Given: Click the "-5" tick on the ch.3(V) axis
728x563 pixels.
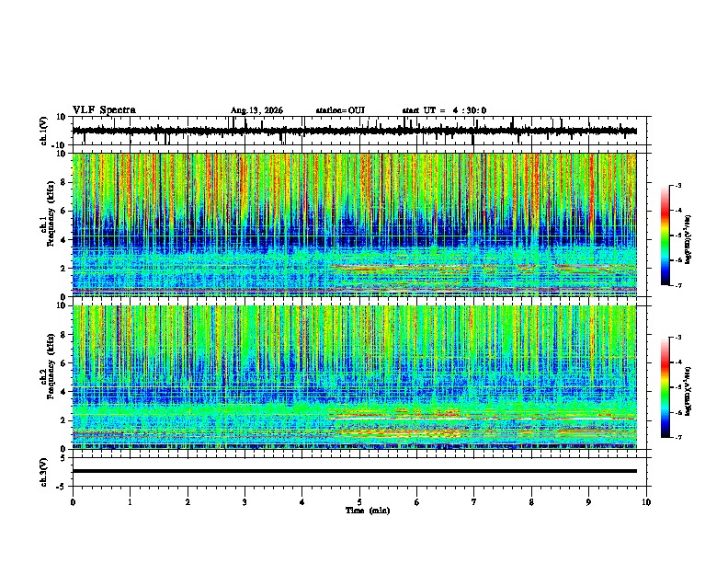Looking at the screenshot, I should coord(62,487).
